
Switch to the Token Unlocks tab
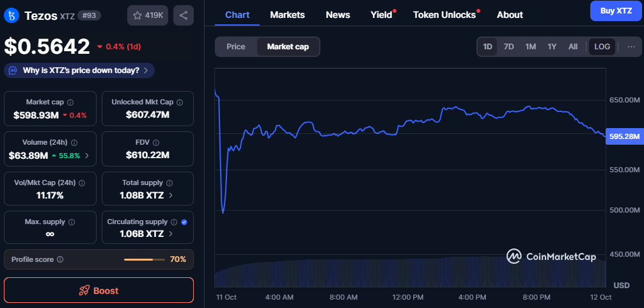[x=444, y=15]
